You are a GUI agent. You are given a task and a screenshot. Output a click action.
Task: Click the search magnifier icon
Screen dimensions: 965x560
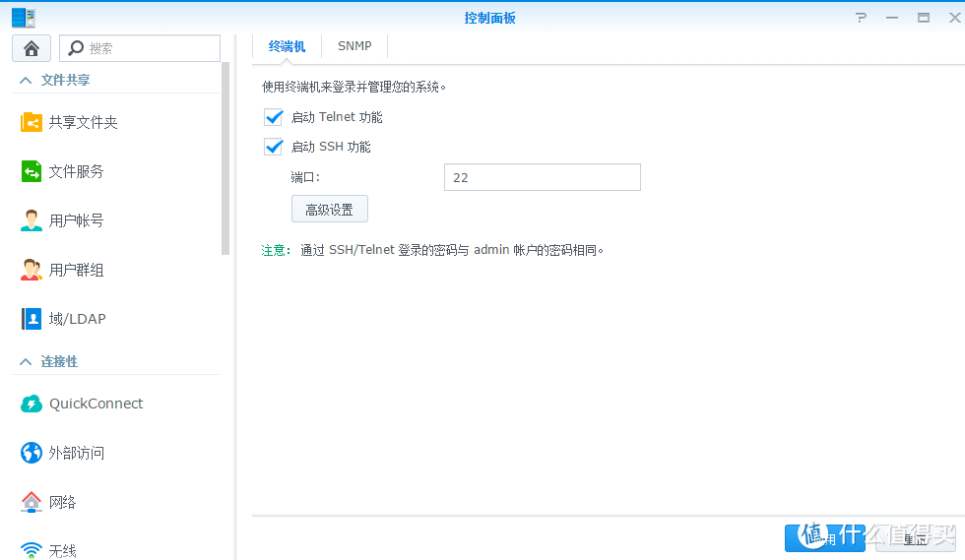coord(76,48)
